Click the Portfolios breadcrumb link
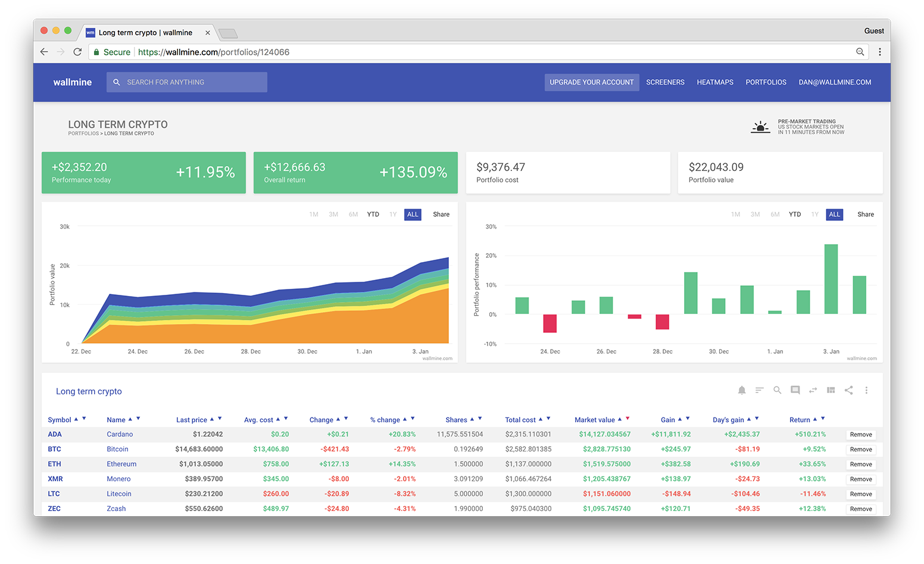Viewport: 924px width, 564px height. [83, 133]
